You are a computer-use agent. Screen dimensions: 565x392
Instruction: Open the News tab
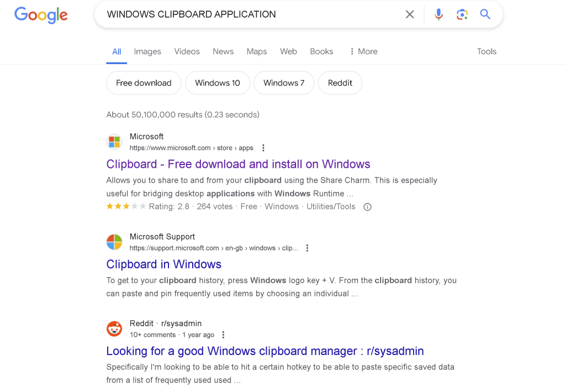[223, 51]
